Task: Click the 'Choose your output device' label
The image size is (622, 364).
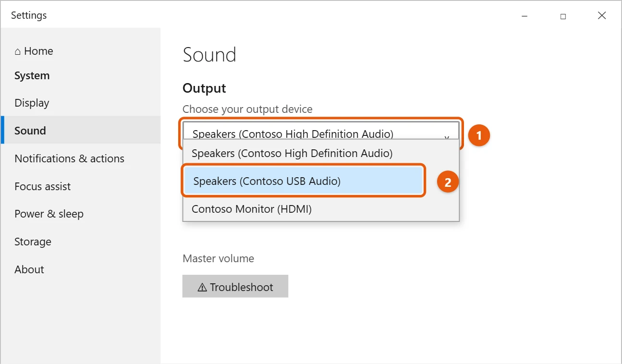Action: 247,109
